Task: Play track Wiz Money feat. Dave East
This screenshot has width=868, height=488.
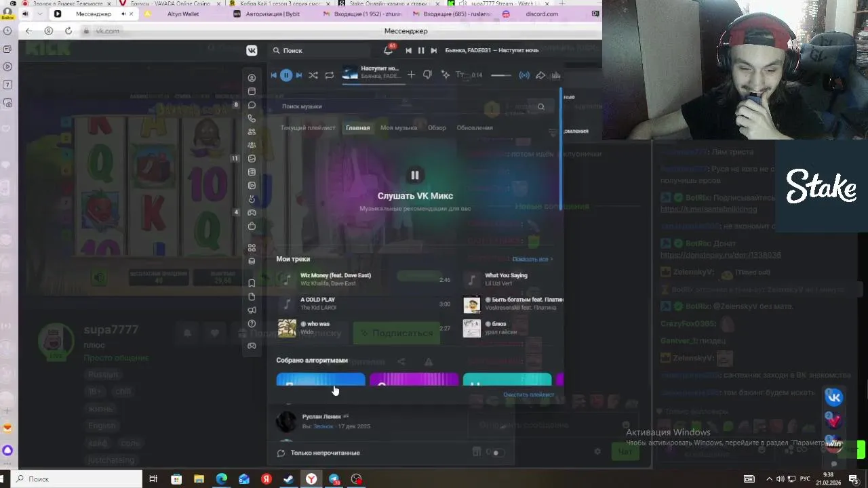Action: click(363, 279)
